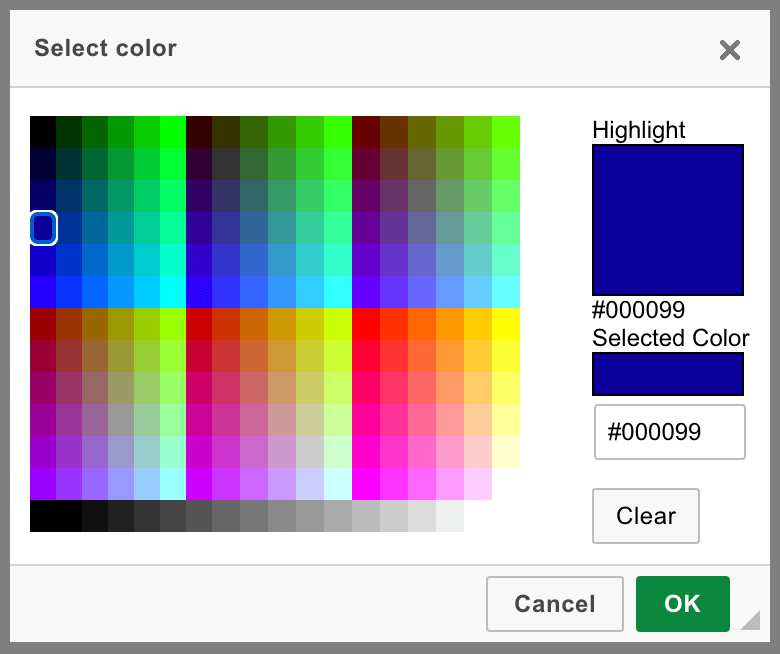Select the violet #9900FF swatch
Image resolution: width=780 pixels, height=654 pixels.
43,484
